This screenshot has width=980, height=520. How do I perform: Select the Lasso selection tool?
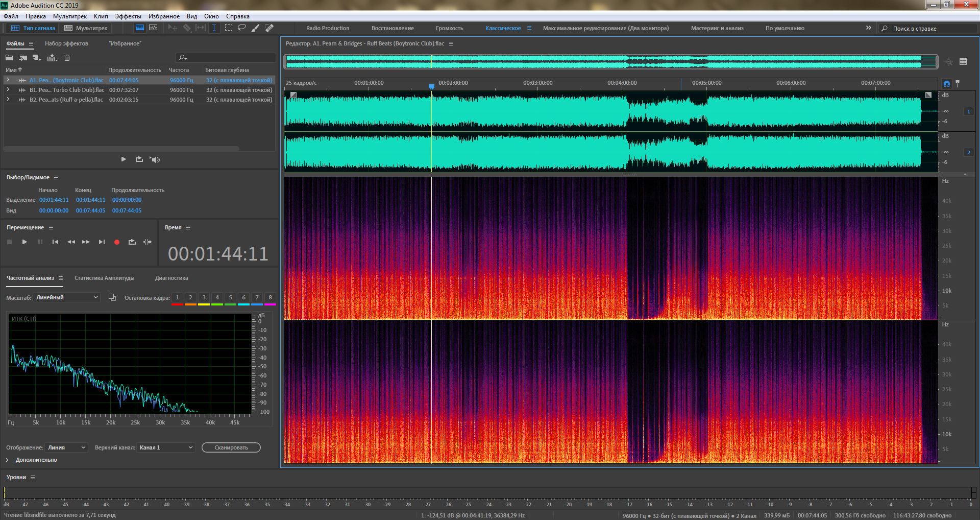point(242,28)
